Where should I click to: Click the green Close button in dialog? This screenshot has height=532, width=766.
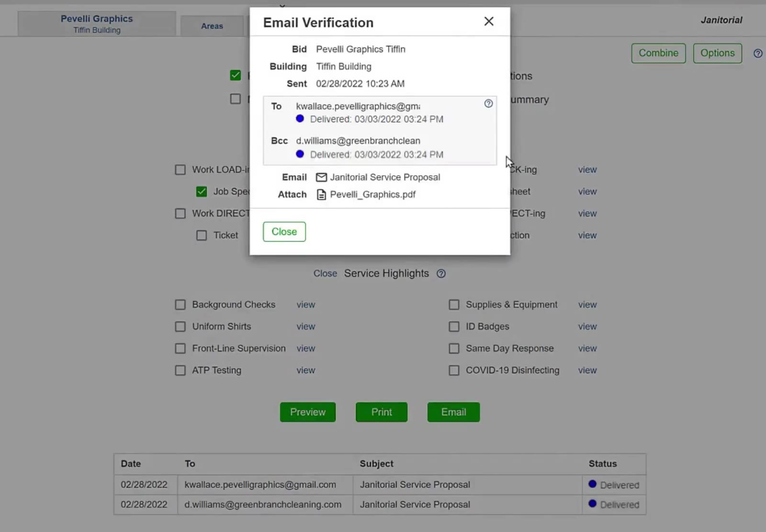[x=284, y=232]
